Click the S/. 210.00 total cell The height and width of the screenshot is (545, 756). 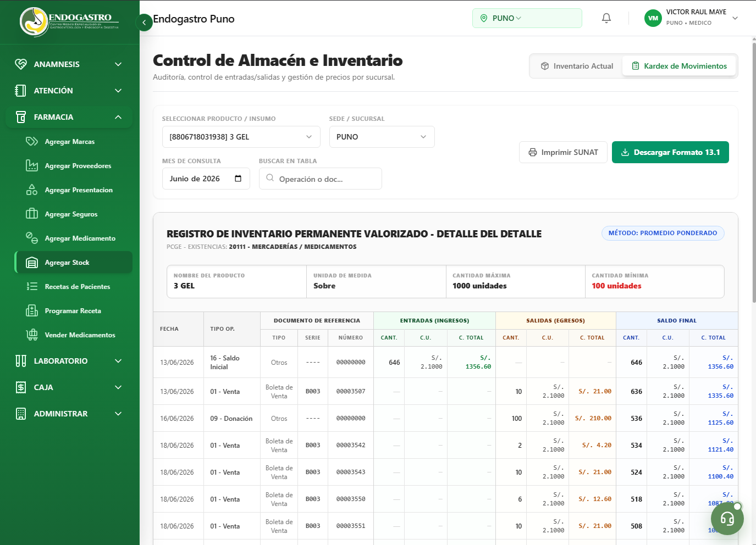593,418
